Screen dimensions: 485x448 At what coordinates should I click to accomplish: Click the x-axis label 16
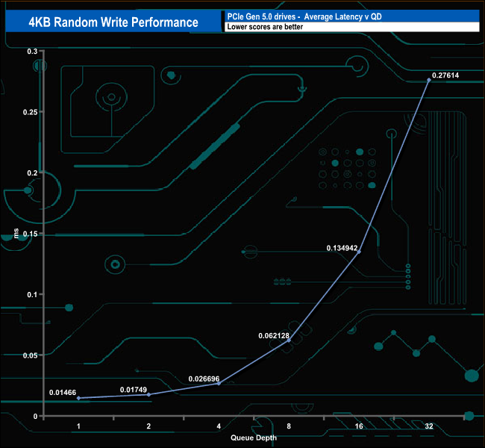click(359, 426)
